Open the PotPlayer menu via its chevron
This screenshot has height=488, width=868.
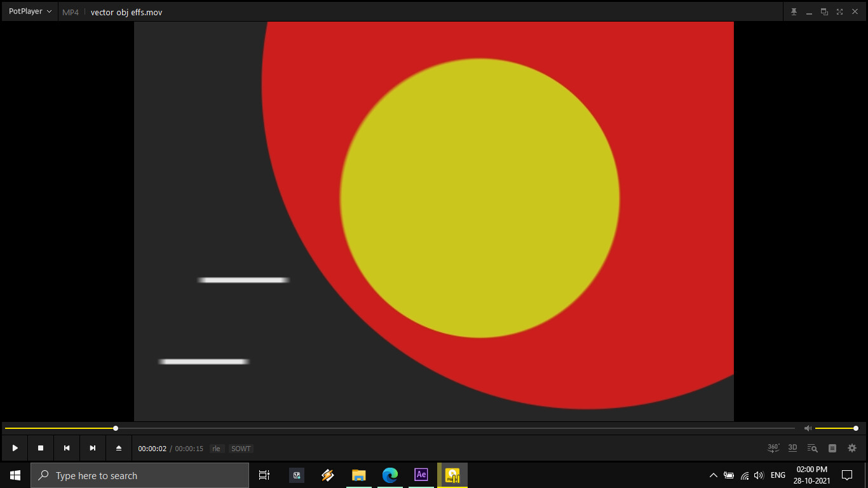click(50, 11)
